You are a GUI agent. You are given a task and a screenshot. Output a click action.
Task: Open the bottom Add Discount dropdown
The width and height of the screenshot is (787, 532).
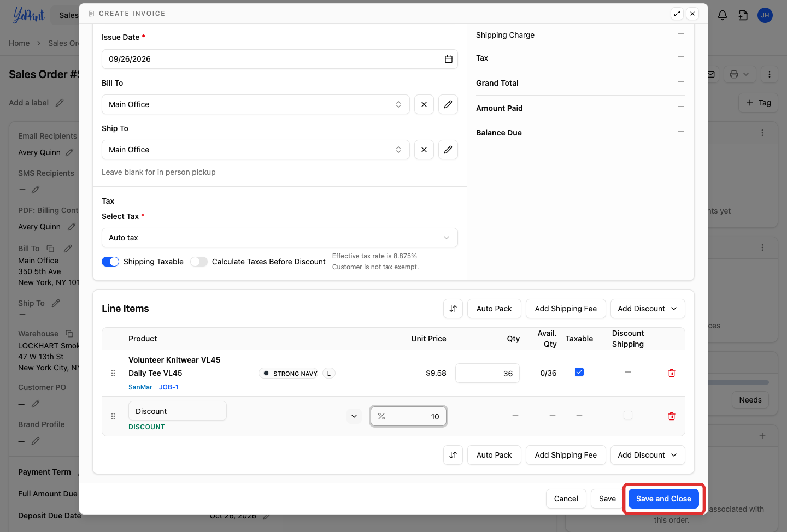tap(648, 455)
